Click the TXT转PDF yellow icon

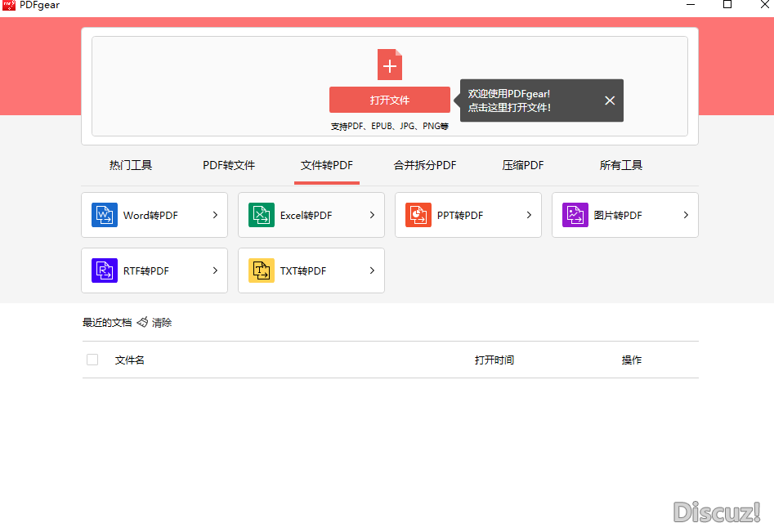click(261, 270)
